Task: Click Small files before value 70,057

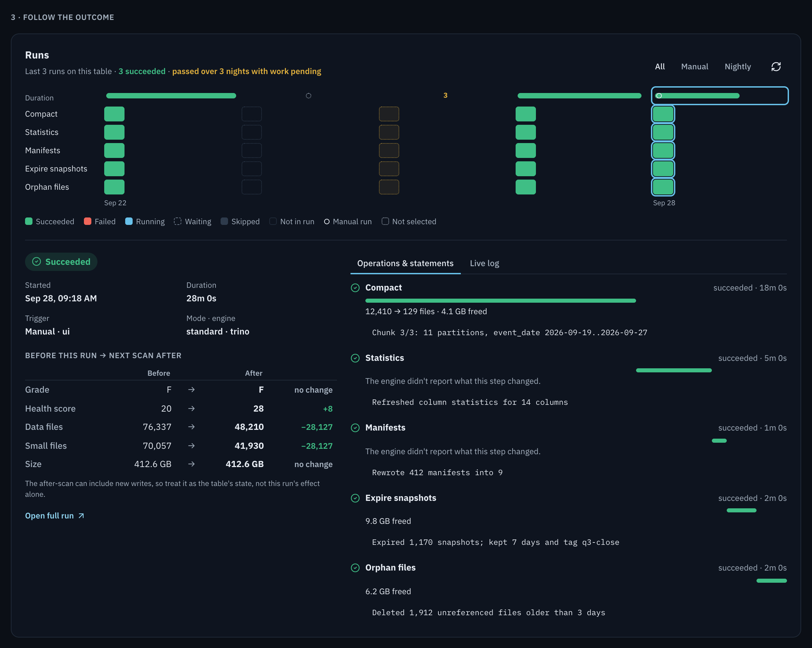Action: tap(157, 446)
